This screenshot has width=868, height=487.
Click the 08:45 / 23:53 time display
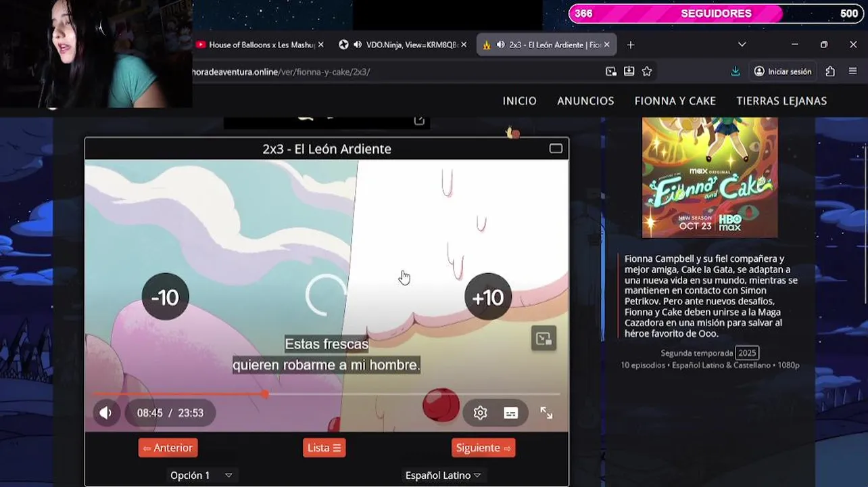click(170, 413)
